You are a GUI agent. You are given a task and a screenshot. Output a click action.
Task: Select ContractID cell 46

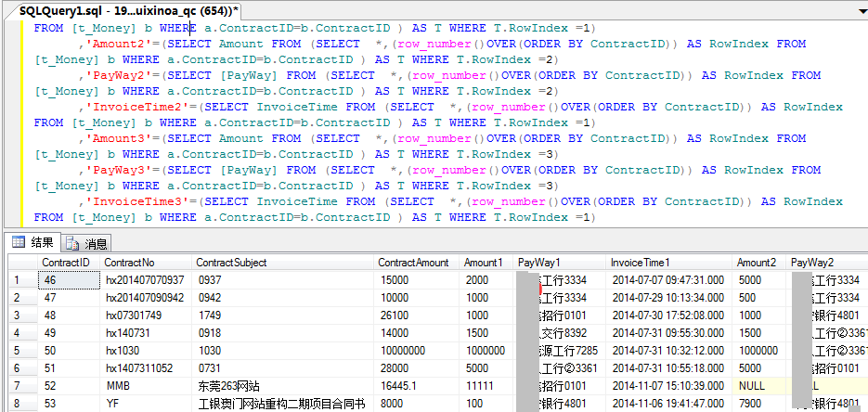coord(70,280)
